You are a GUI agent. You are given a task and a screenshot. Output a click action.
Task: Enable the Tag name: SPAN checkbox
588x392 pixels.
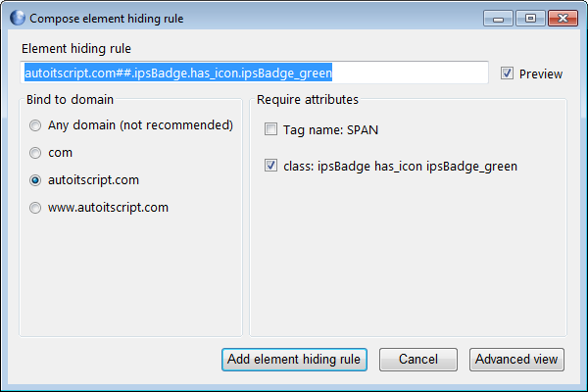(x=270, y=129)
